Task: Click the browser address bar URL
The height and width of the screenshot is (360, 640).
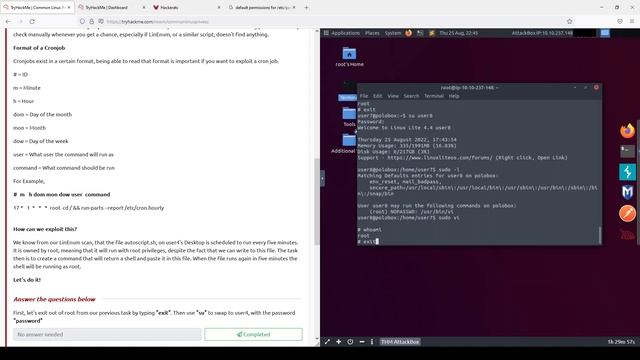Action: 158,22
